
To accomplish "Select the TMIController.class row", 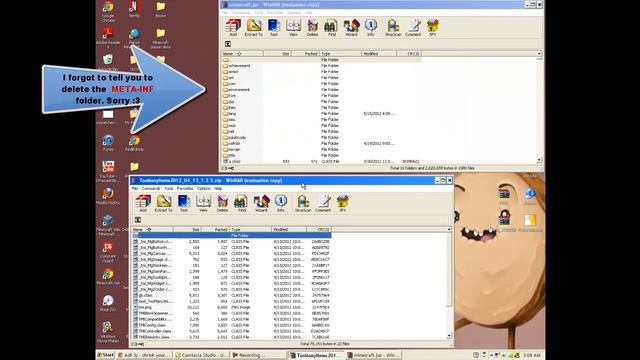I will click(231, 331).
